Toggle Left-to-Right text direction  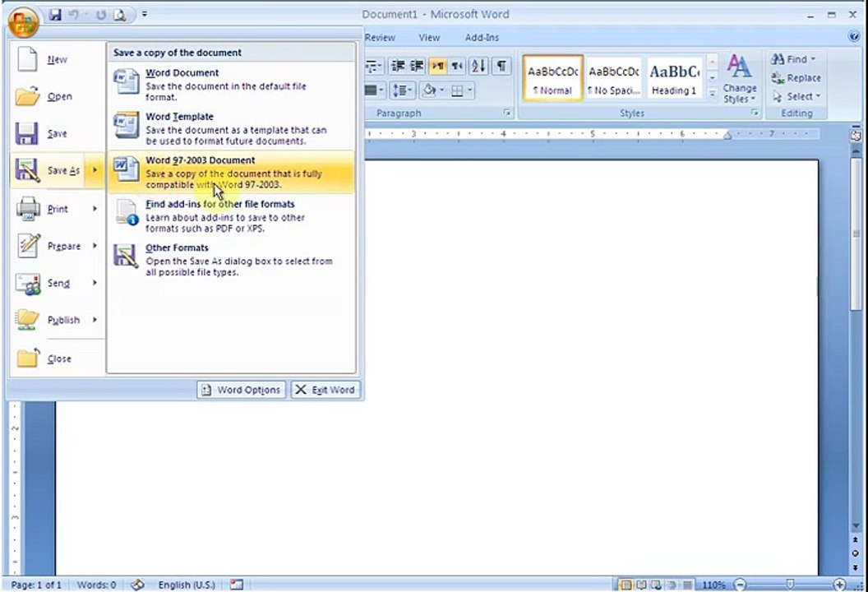(x=438, y=67)
